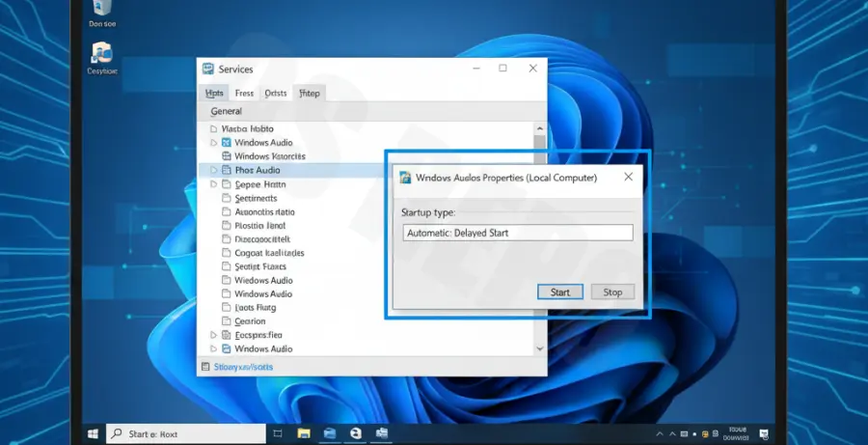The width and height of the screenshot is (868, 445).
Task: Click the taskbar search box
Action: click(186, 434)
